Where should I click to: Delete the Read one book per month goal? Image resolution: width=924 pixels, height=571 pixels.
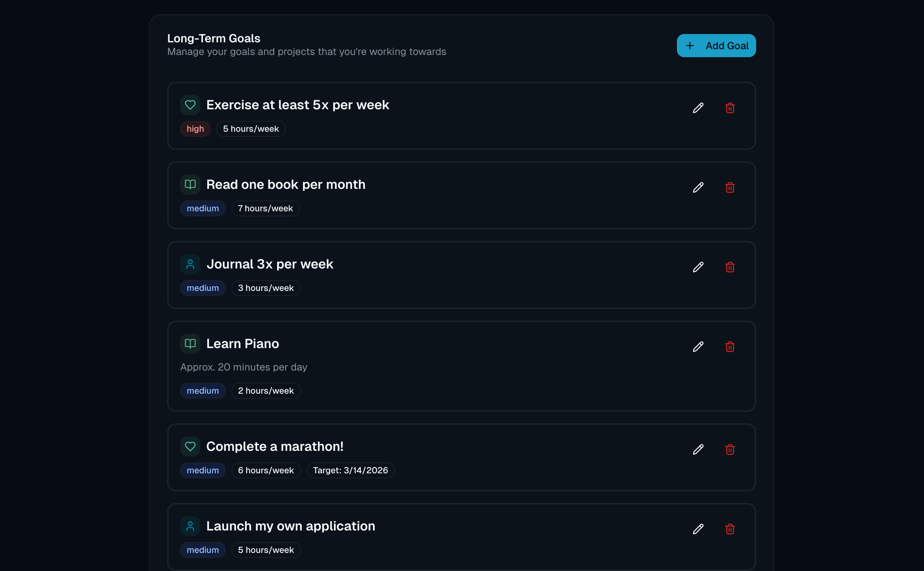pyautogui.click(x=730, y=188)
